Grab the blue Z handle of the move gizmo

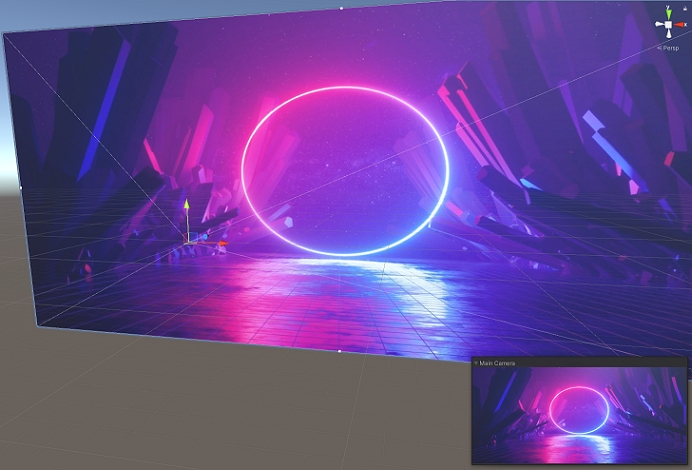pyautogui.click(x=204, y=237)
